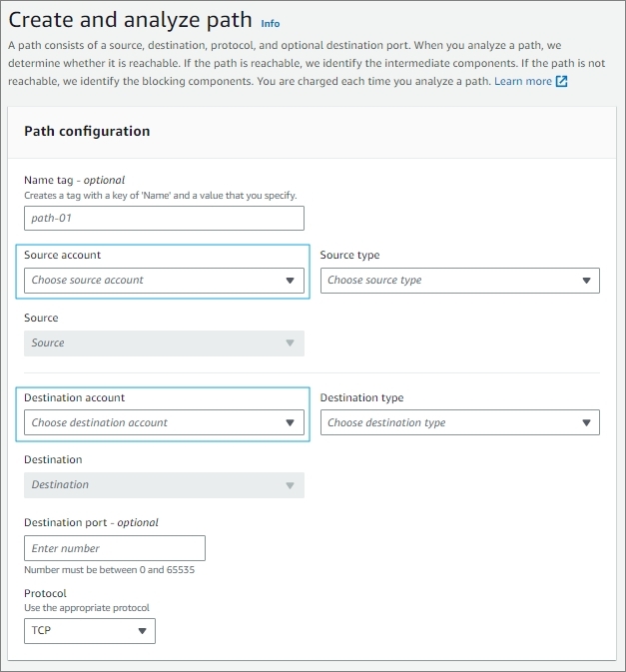This screenshot has width=626, height=672.
Task: Click the disabled Destination dropdown arrow
Action: (x=291, y=485)
